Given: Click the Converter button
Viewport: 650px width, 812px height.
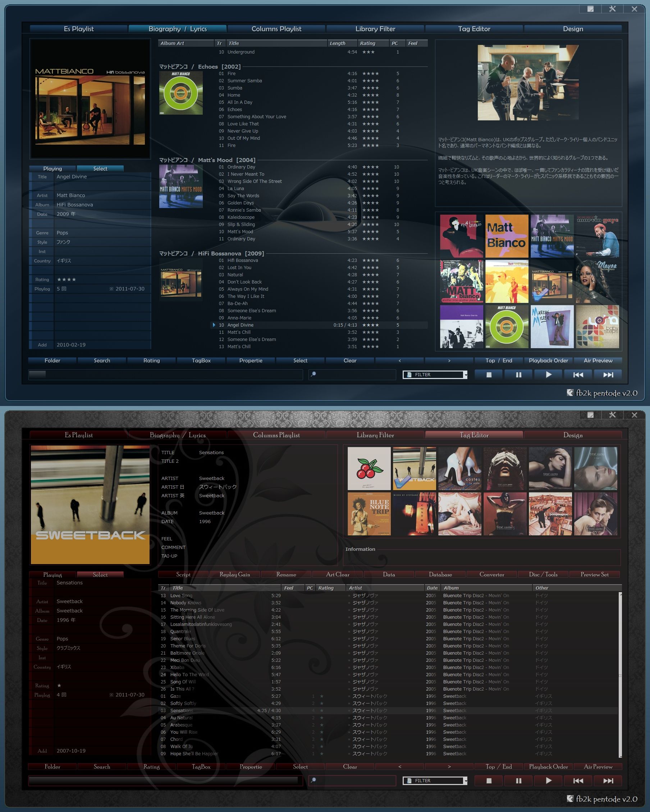Looking at the screenshot, I should pos(492,575).
